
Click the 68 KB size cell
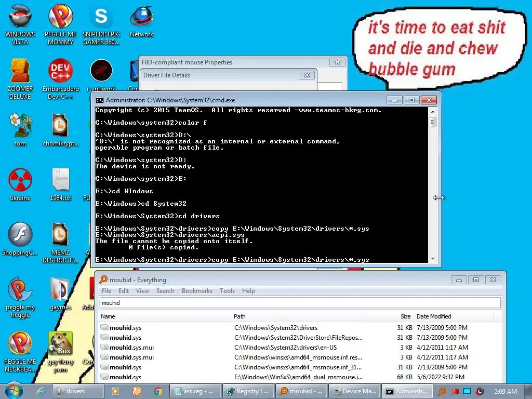(x=404, y=377)
